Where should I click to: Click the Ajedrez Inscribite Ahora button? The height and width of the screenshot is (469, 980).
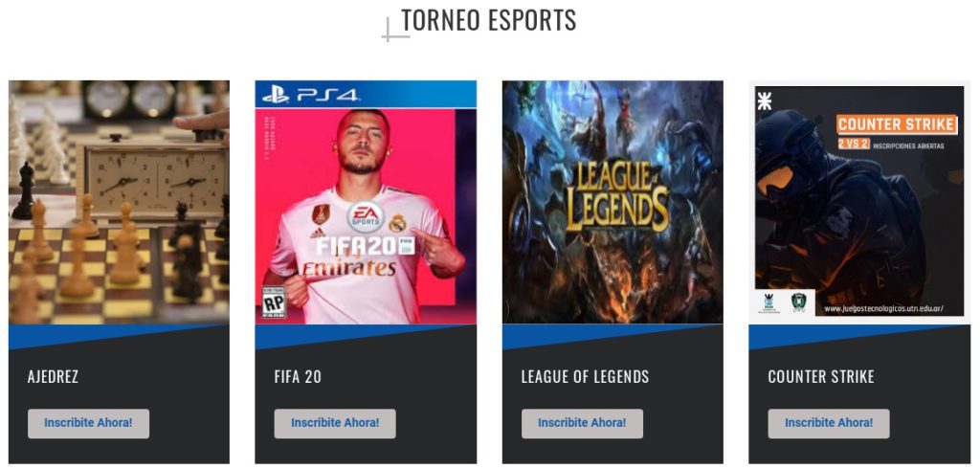(88, 423)
